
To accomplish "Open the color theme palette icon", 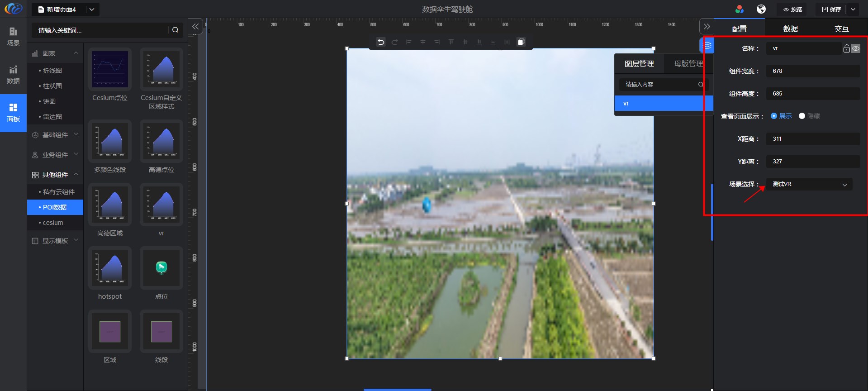I will click(x=740, y=9).
